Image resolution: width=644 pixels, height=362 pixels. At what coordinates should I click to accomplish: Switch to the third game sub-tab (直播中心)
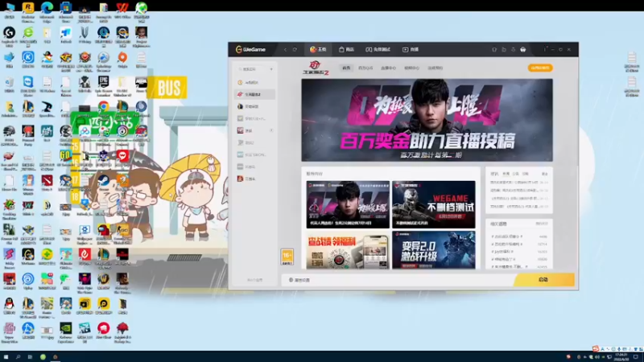click(389, 68)
